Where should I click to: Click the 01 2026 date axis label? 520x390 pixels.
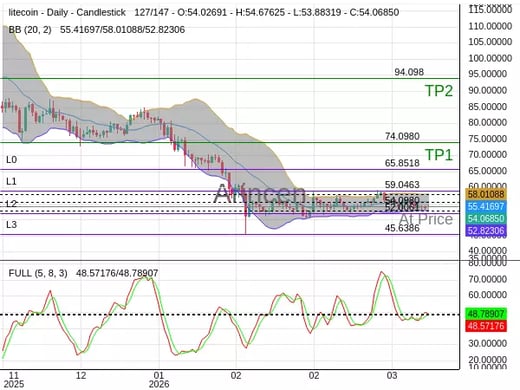[159, 380]
